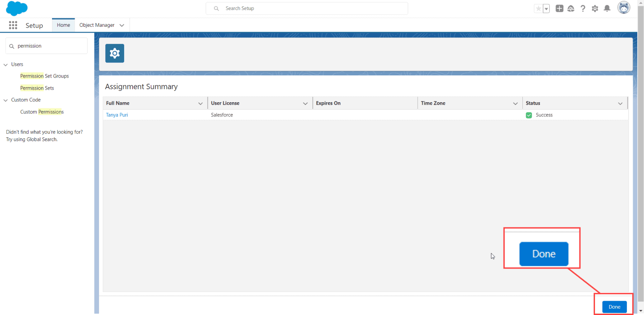Image resolution: width=644 pixels, height=315 pixels.
Task: Click the Try using Global Search text
Action: point(32,139)
